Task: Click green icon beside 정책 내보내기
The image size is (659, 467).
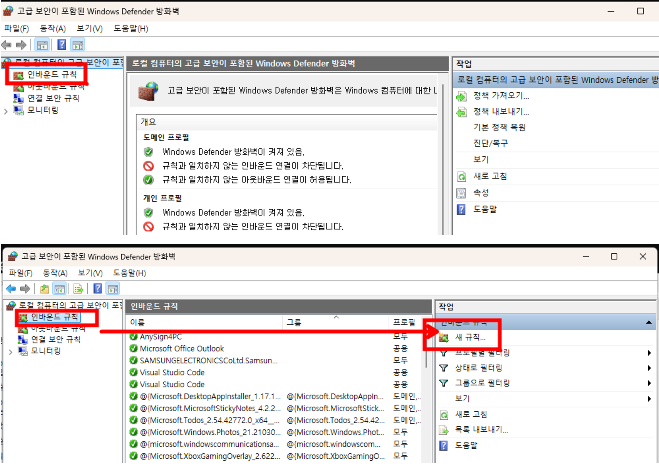Action: [461, 112]
